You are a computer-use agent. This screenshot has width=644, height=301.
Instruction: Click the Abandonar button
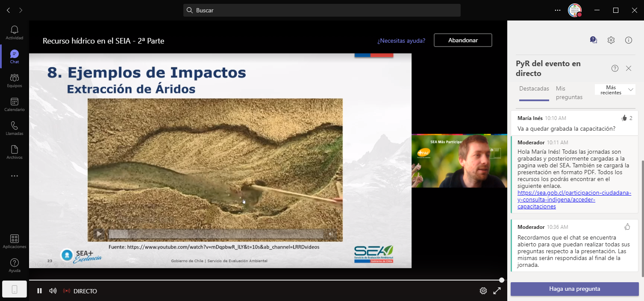[463, 40]
